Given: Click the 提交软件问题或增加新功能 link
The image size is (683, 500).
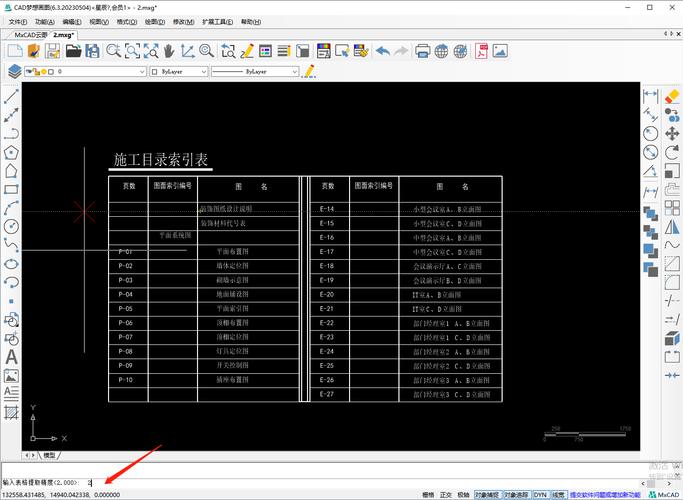Looking at the screenshot, I should (x=606, y=494).
